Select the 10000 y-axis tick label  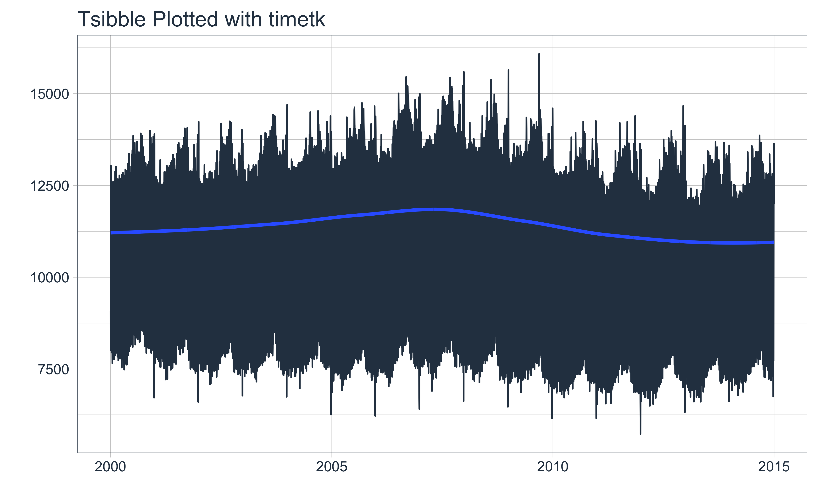(49, 278)
